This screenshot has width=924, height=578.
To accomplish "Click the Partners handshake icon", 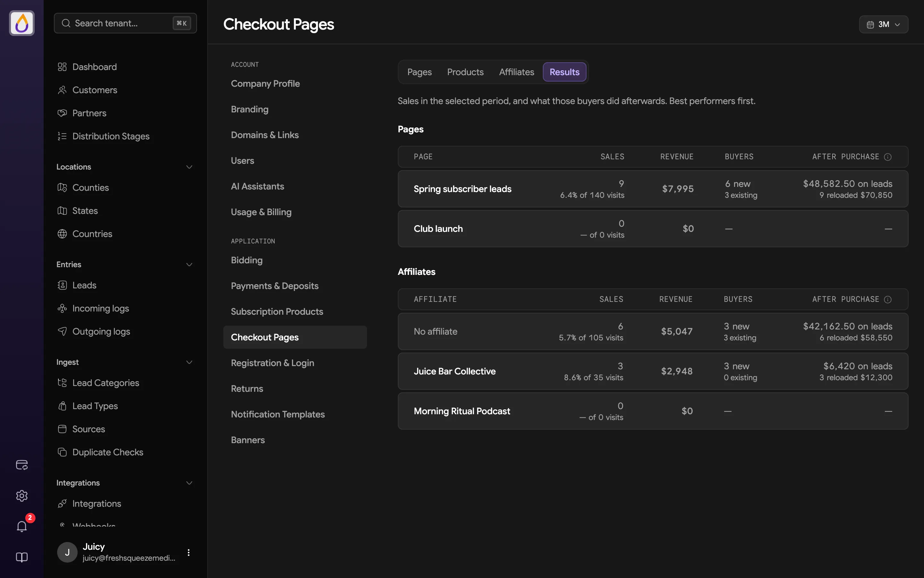I will click(62, 113).
